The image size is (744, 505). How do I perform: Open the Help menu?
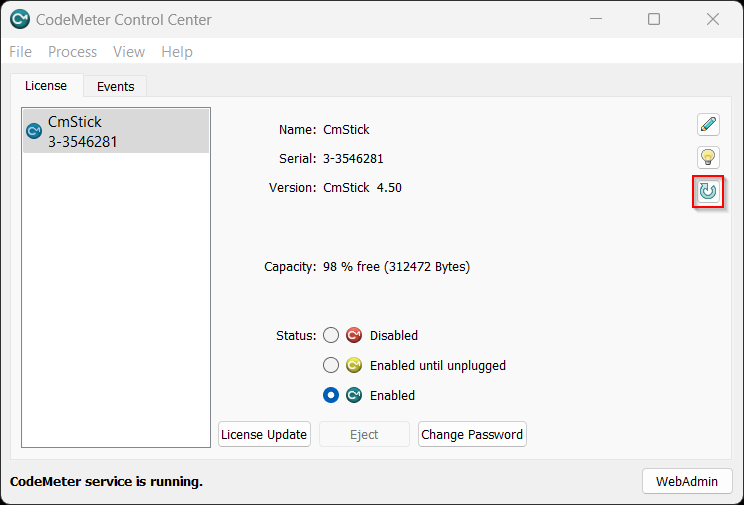tap(177, 52)
